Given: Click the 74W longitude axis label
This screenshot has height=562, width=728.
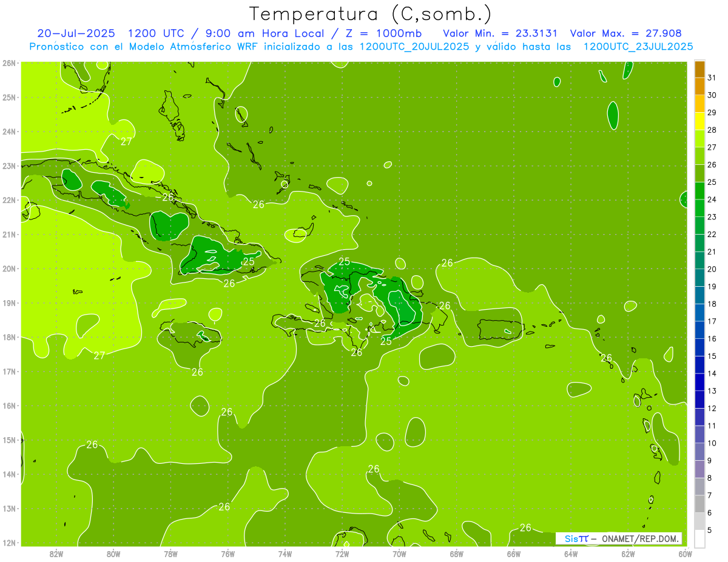Looking at the screenshot, I should (285, 554).
